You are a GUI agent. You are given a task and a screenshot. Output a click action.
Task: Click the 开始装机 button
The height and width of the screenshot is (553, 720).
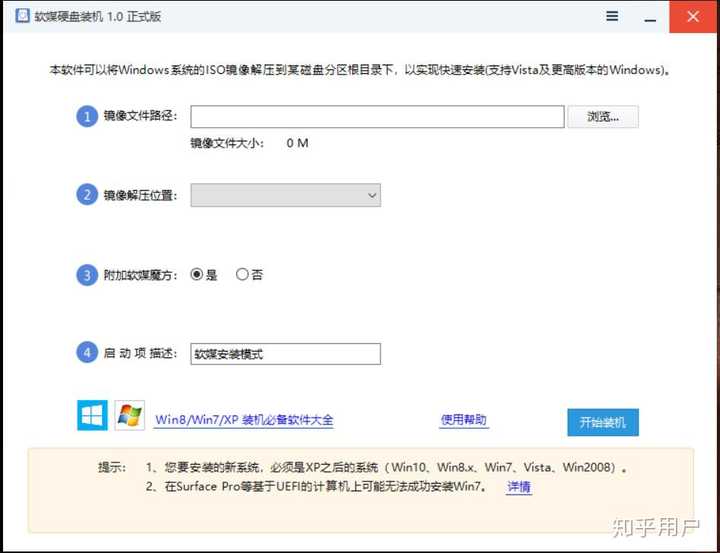[x=603, y=422]
